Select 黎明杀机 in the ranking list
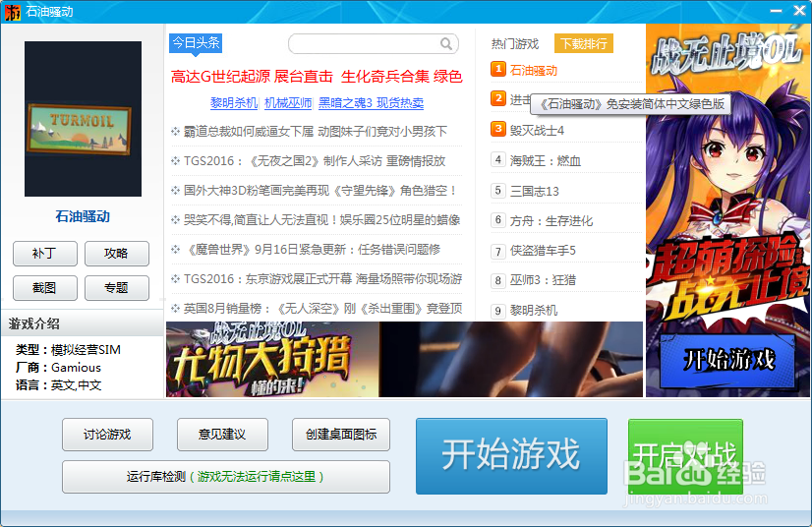The image size is (812, 527). point(534,311)
